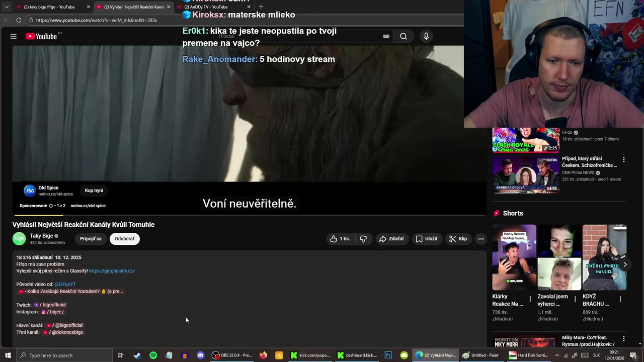Click the YouTube search magnifier button

[x=404, y=36]
